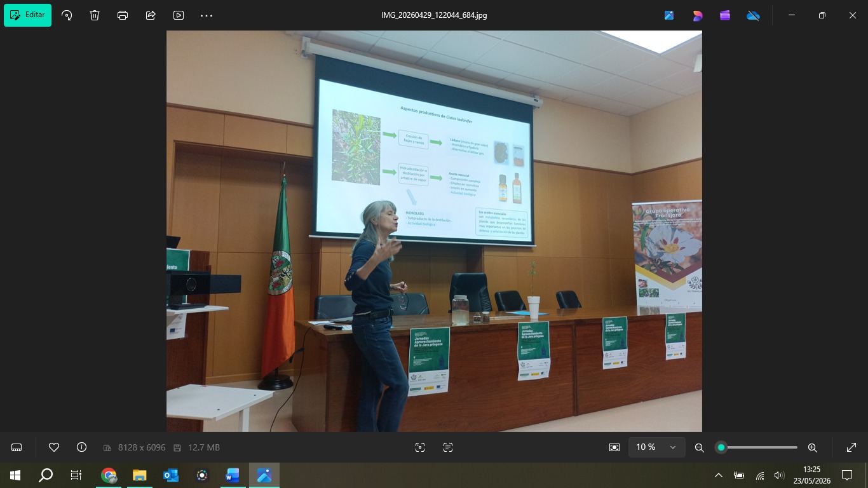Open Word from the taskbar
868x488 pixels.
tap(232, 475)
